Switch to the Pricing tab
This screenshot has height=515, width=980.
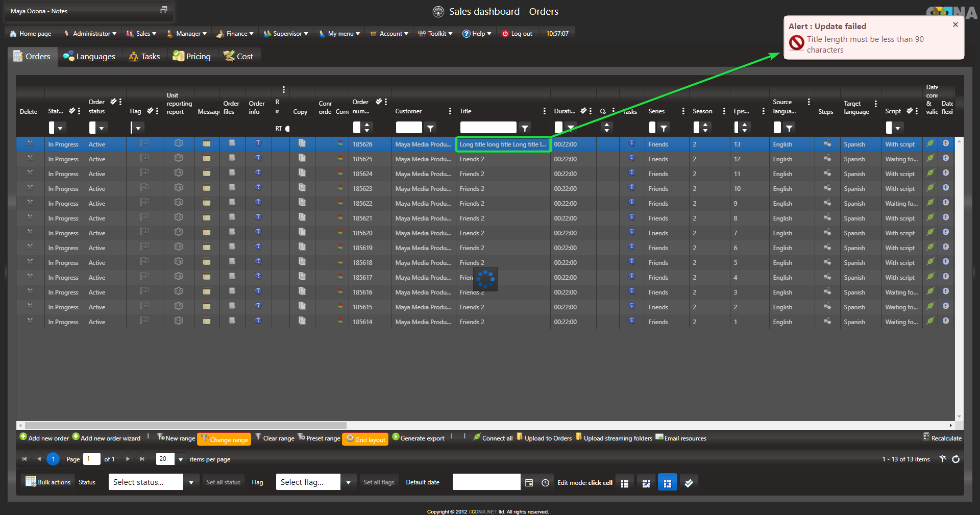click(x=192, y=56)
